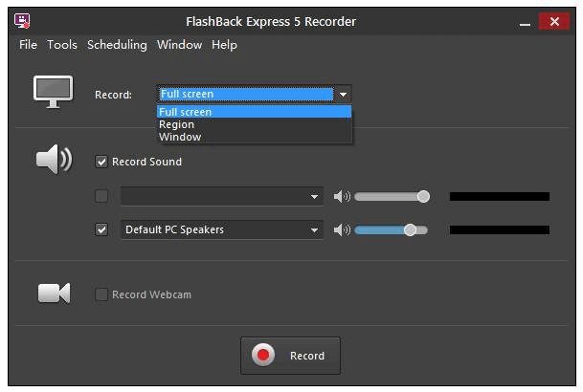
Task: Click speaker icon beside the empty source slider
Action: click(x=342, y=196)
